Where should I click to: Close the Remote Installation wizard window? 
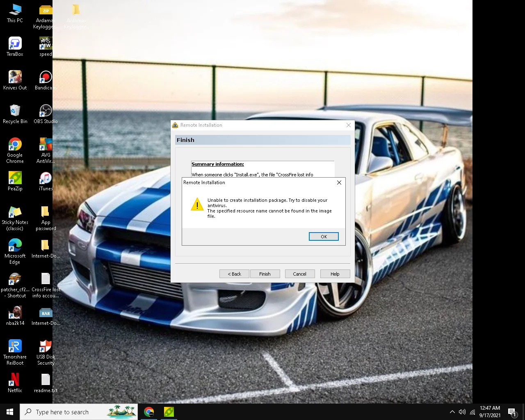click(349, 125)
